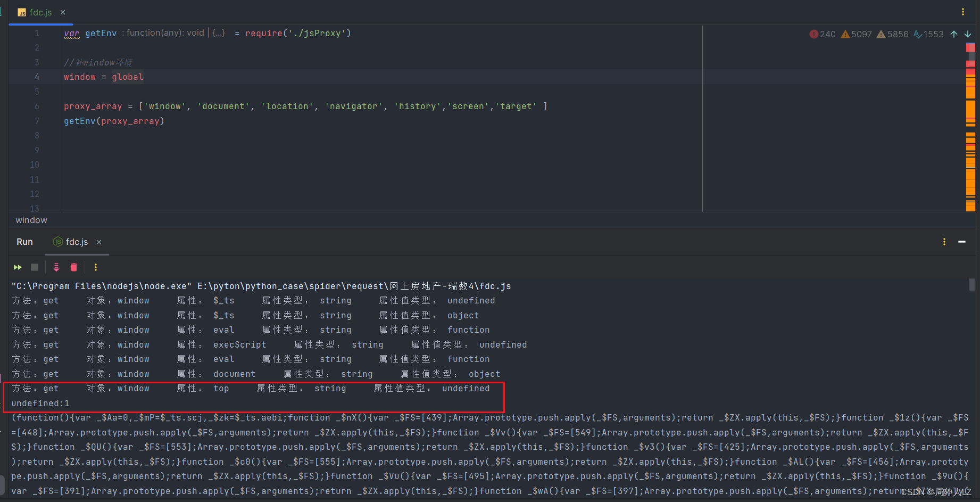
Task: Minimize the Run tool window
Action: click(962, 242)
